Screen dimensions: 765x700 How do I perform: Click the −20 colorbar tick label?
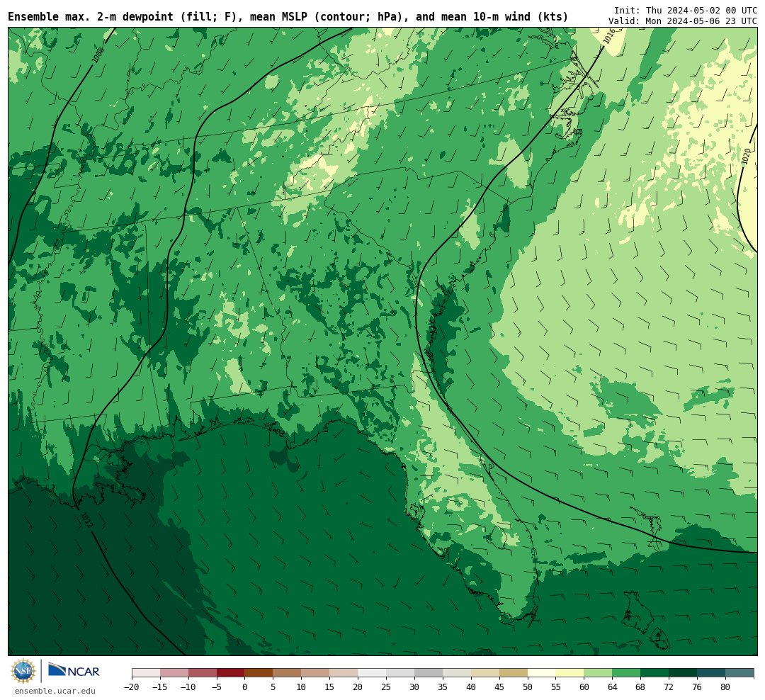[x=132, y=687]
